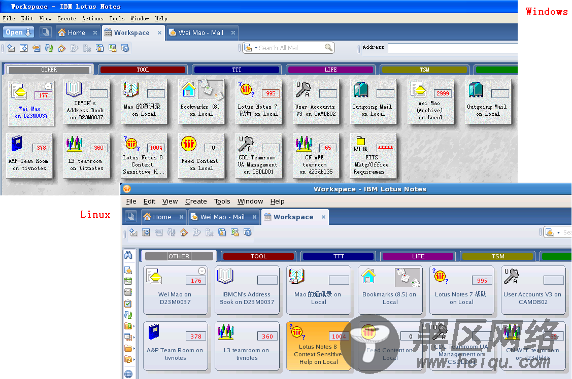Click first toolbar icon in Linux window

[133, 232]
